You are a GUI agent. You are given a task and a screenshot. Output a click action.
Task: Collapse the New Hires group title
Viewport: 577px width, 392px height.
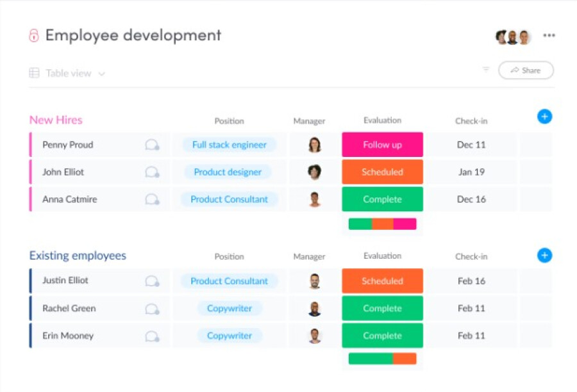click(56, 120)
